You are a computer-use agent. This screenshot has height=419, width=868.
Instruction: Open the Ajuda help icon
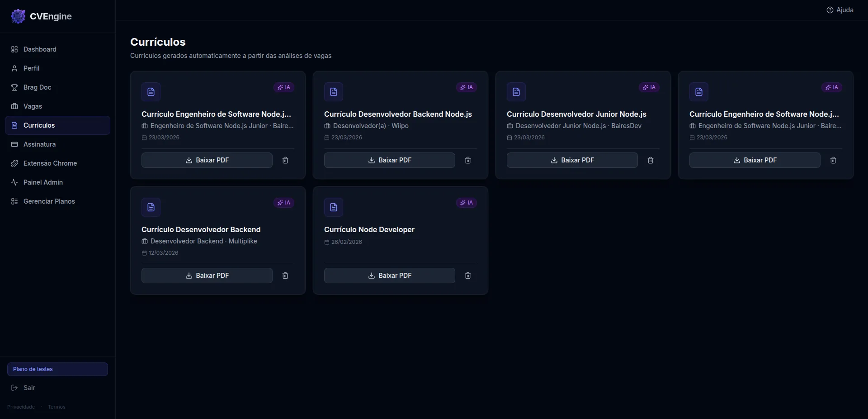pyautogui.click(x=830, y=10)
